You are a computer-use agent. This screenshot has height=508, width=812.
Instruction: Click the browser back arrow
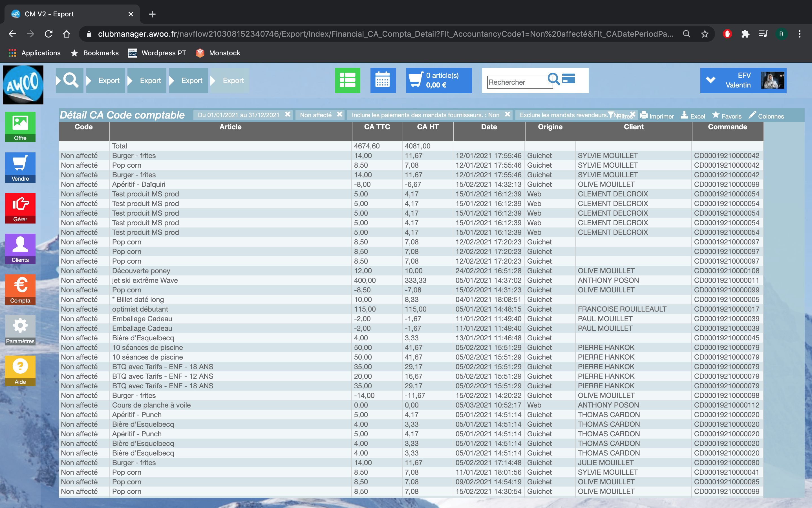coord(12,34)
